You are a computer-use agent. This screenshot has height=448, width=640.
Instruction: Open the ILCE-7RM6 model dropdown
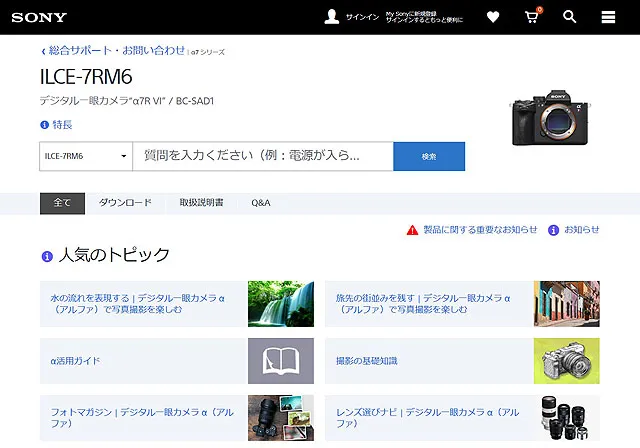[86, 156]
